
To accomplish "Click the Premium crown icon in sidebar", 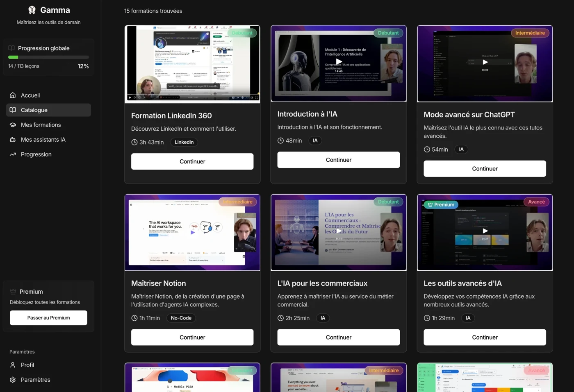I will [x=13, y=291].
